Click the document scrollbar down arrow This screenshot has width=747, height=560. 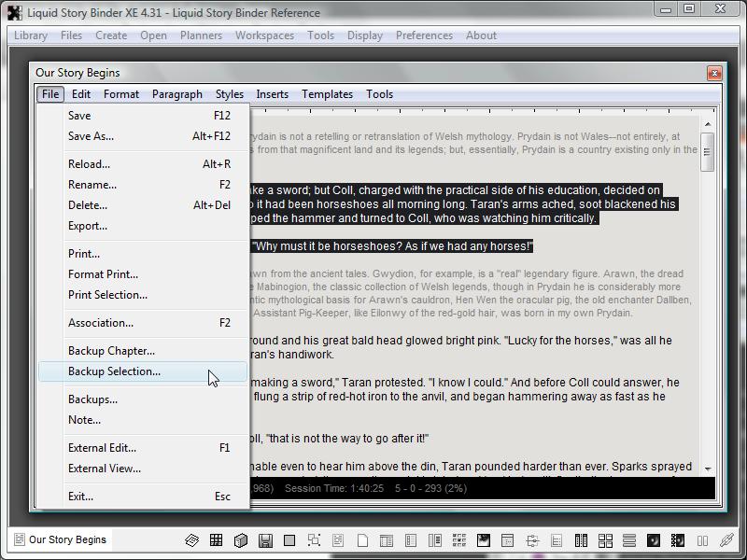tap(708, 469)
